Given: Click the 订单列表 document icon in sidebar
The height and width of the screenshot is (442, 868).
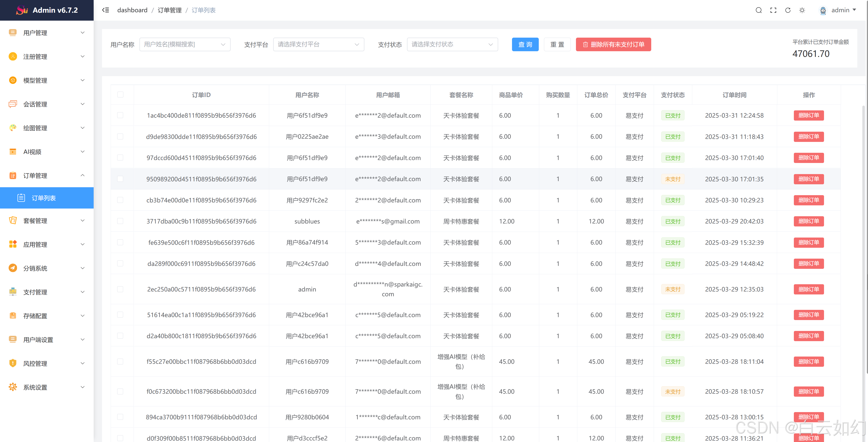Looking at the screenshot, I should tap(21, 198).
